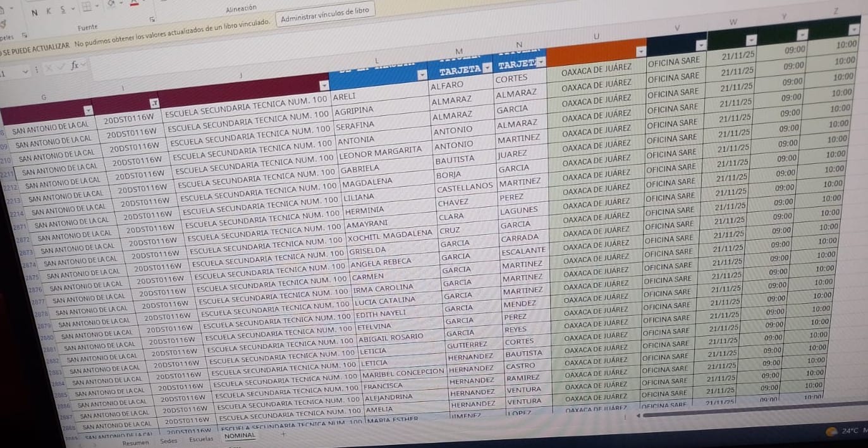Click the add new sheet plus icon
Viewport: 868px width, 448px height.
click(x=283, y=433)
